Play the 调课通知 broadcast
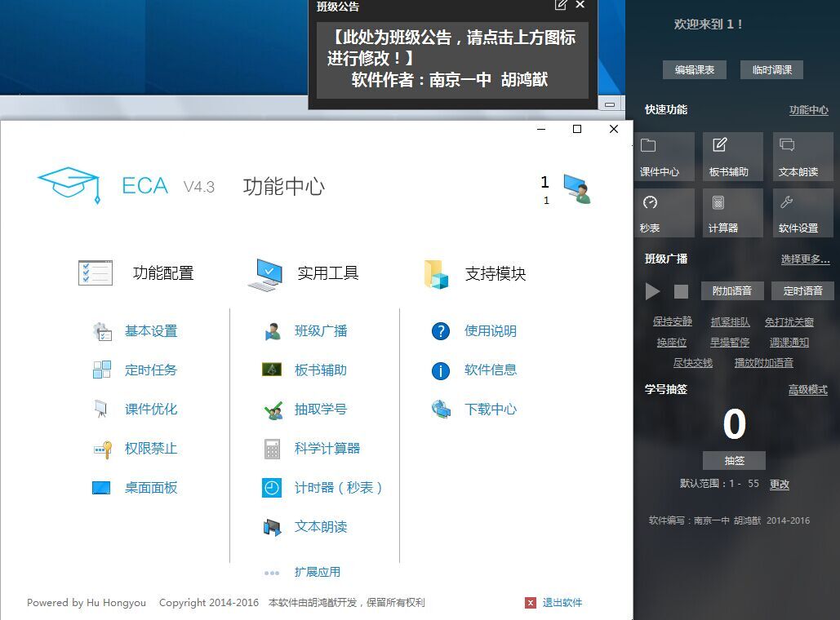The width and height of the screenshot is (840, 620). [x=789, y=343]
